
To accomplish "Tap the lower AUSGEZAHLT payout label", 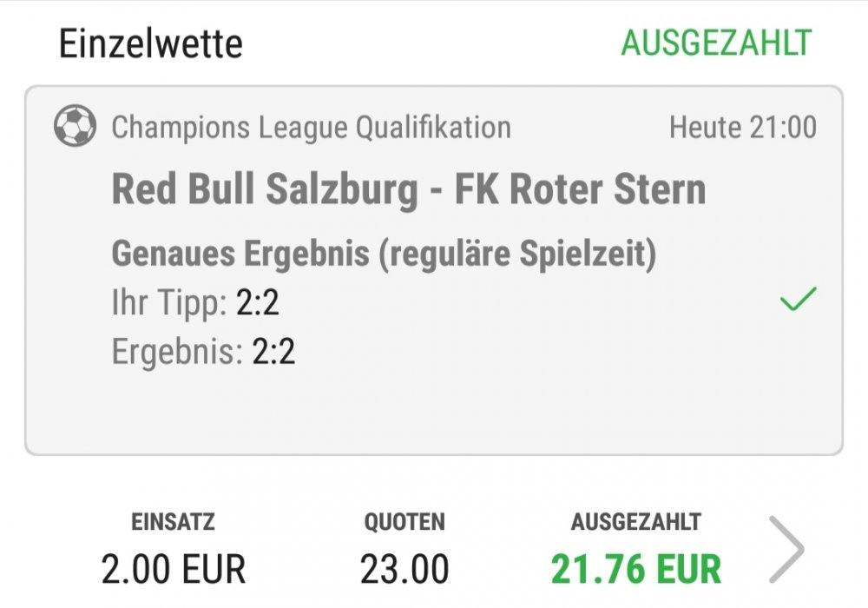I will tap(636, 522).
